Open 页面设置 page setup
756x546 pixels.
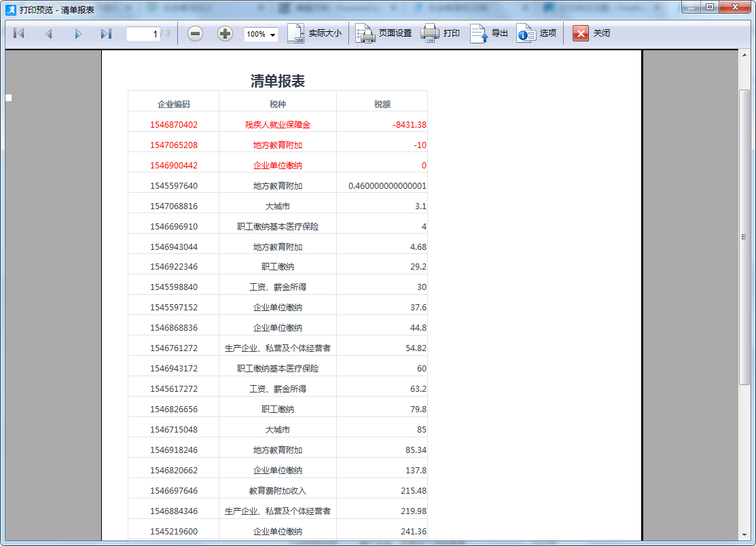click(384, 33)
